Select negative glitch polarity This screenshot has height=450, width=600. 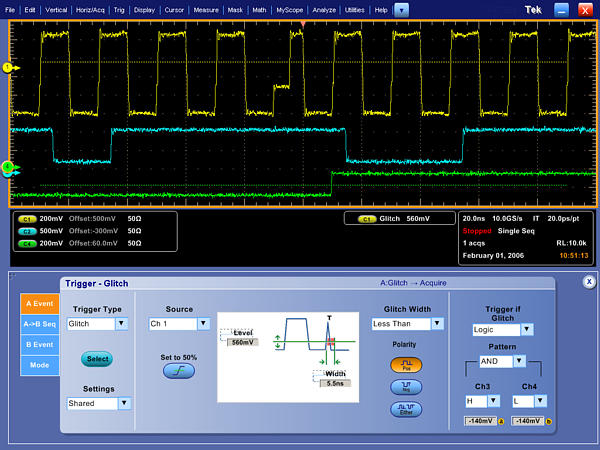point(405,386)
